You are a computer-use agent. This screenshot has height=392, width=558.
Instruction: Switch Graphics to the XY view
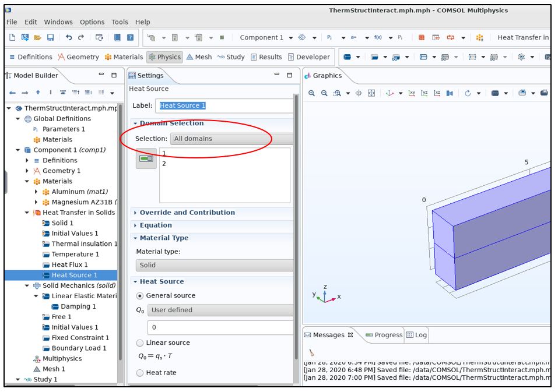pos(412,93)
